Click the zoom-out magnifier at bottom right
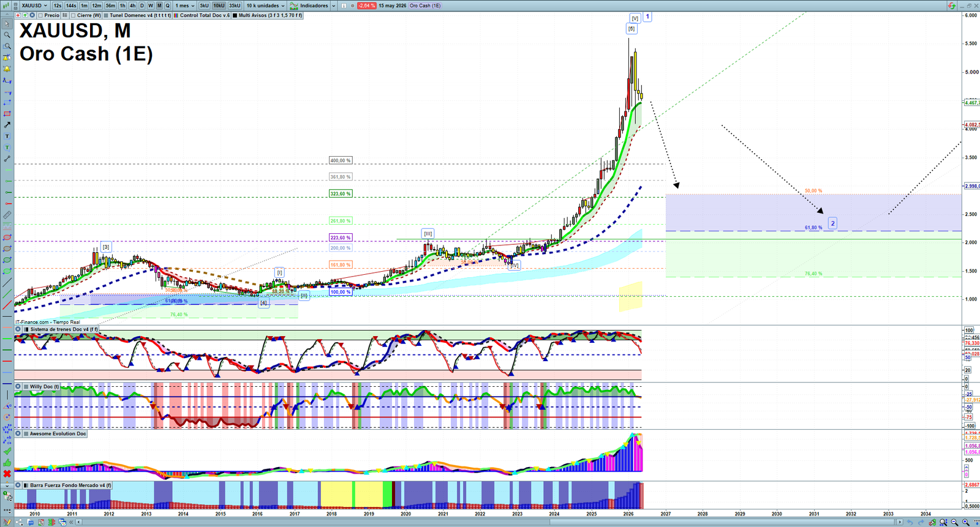The image size is (980, 527). click(955, 522)
